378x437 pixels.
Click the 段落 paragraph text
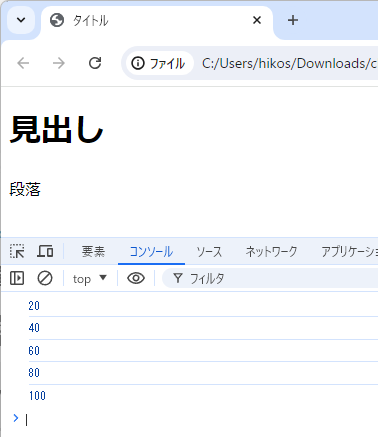click(x=25, y=189)
